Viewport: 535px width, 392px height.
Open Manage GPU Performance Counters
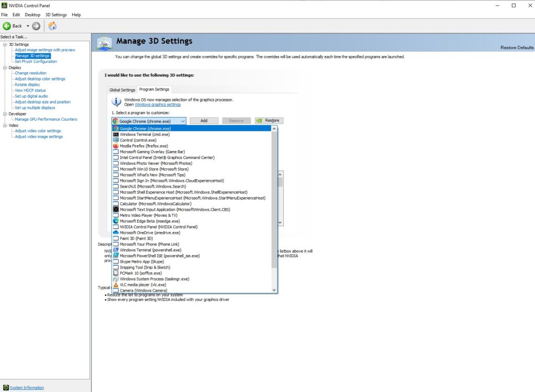pos(46,119)
